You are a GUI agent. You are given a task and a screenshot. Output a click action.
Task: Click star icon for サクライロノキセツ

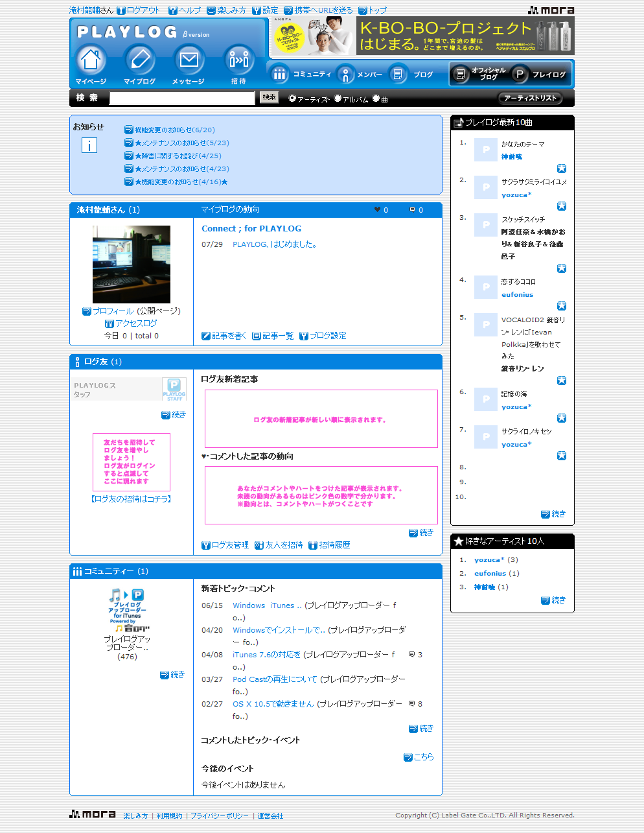[562, 456]
